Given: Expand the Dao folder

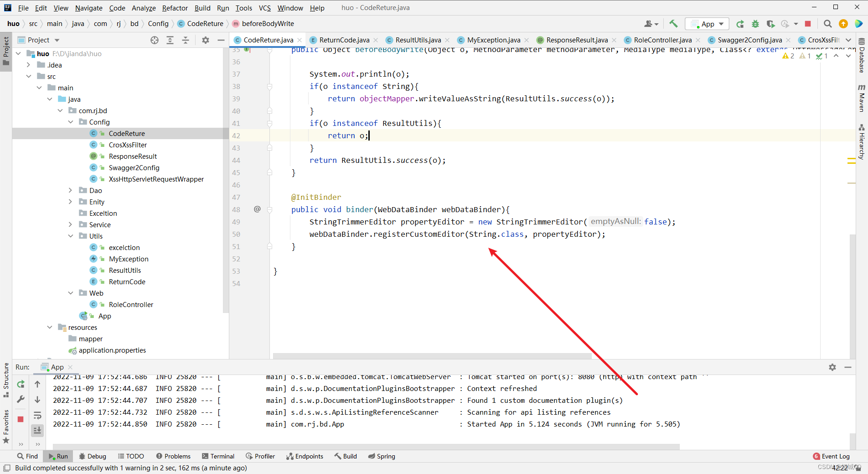Looking at the screenshot, I should click(71, 190).
